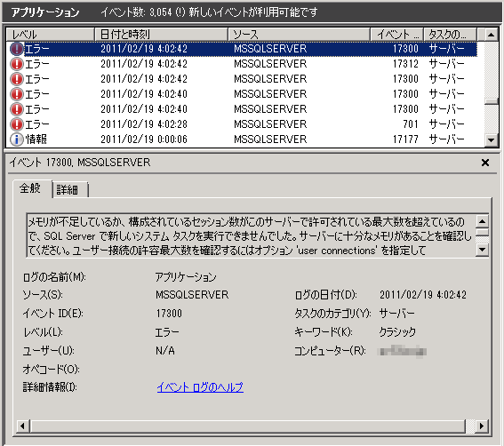
Task: Click the 'イベント 17300, MSSQLSERVER' pane title
Action: (80, 163)
